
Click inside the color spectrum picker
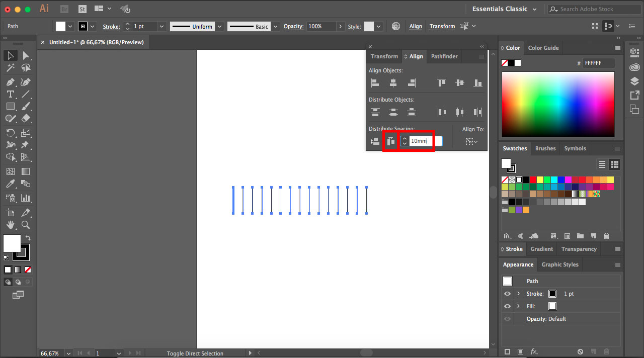pos(558,104)
